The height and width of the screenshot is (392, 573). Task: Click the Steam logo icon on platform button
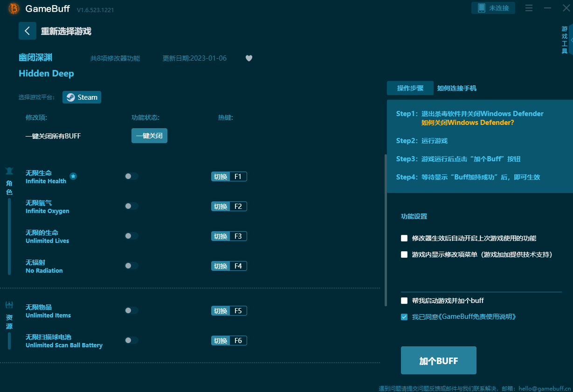[70, 97]
